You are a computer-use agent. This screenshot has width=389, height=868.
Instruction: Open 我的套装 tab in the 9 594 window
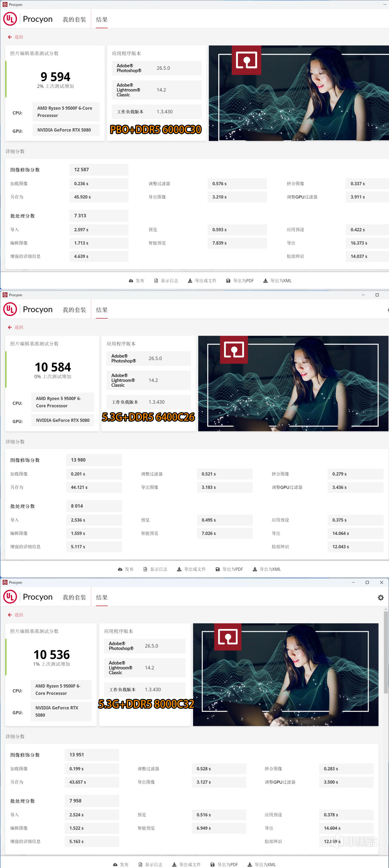click(74, 19)
